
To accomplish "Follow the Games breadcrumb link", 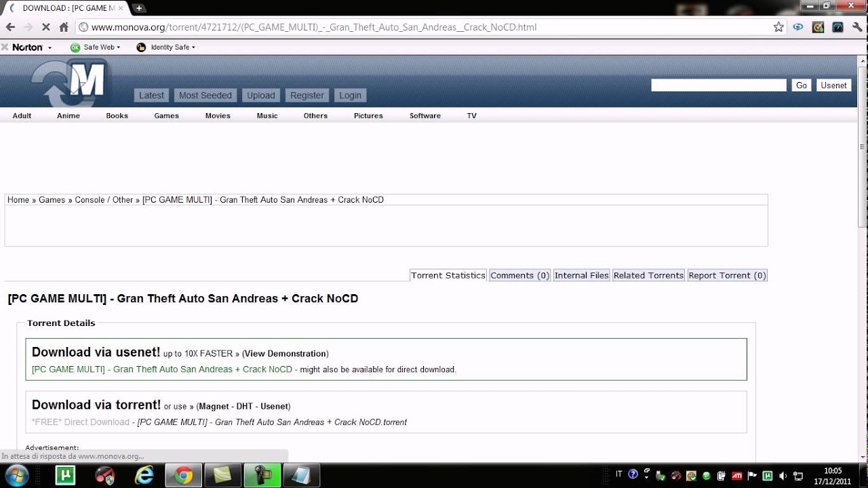I will [x=52, y=200].
